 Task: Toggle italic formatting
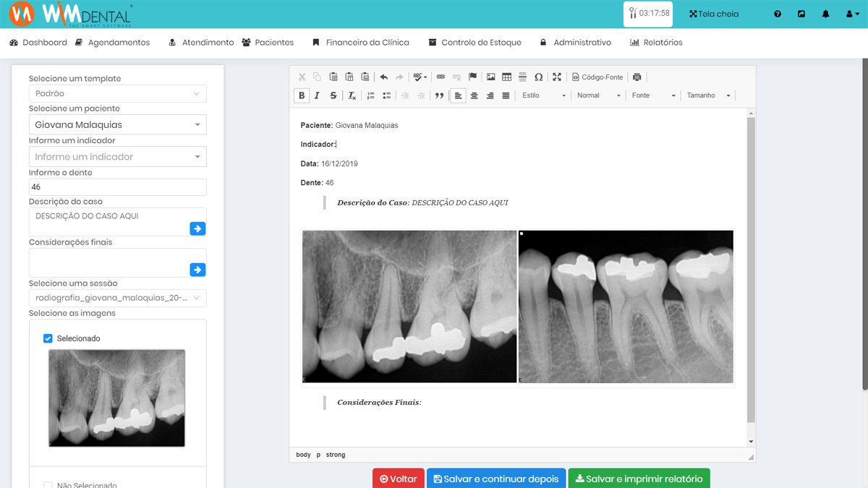tap(317, 95)
